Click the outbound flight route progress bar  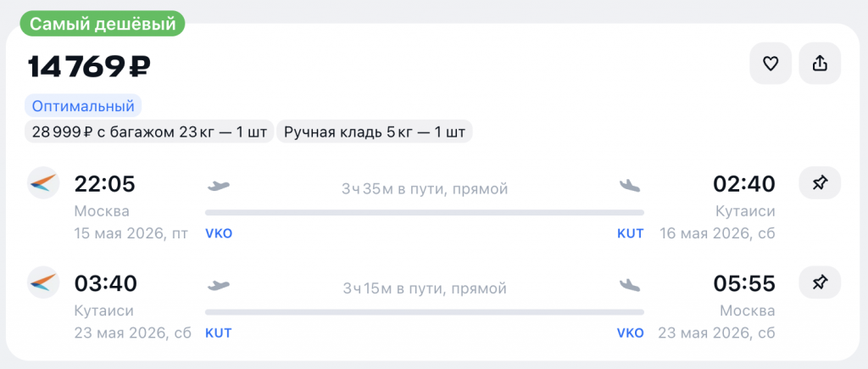[x=424, y=213]
